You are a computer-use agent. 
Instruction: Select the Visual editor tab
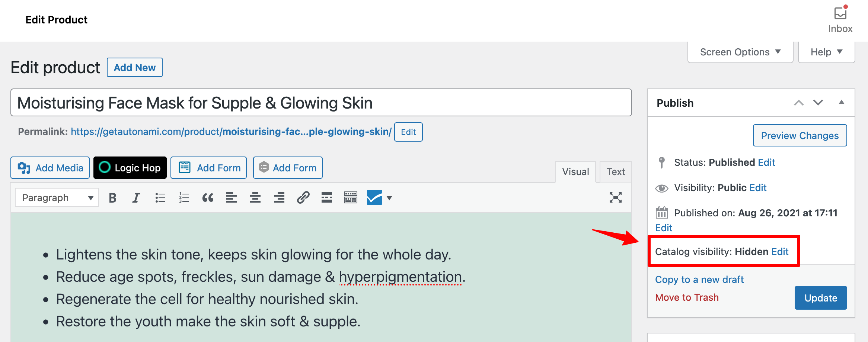[575, 171]
